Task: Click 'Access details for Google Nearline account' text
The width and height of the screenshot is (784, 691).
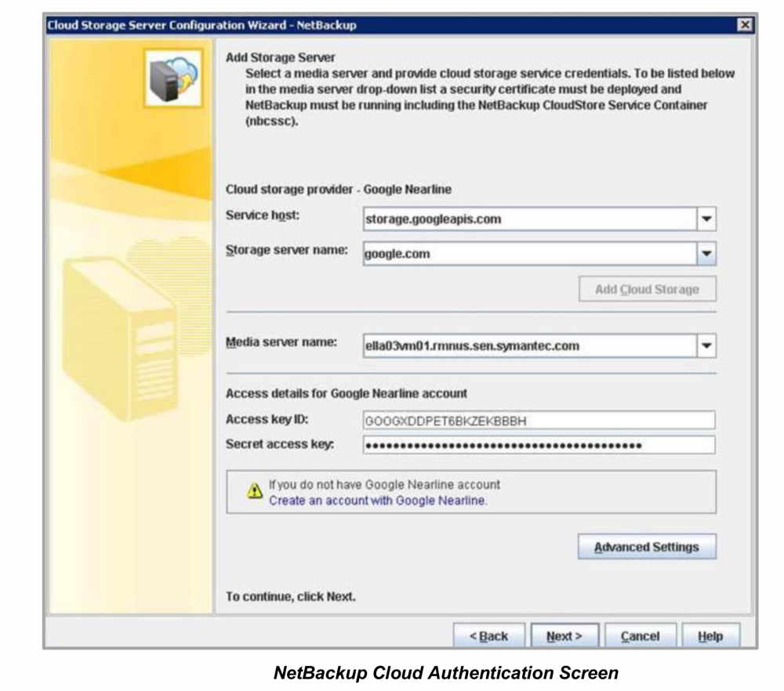Action: [x=346, y=394]
